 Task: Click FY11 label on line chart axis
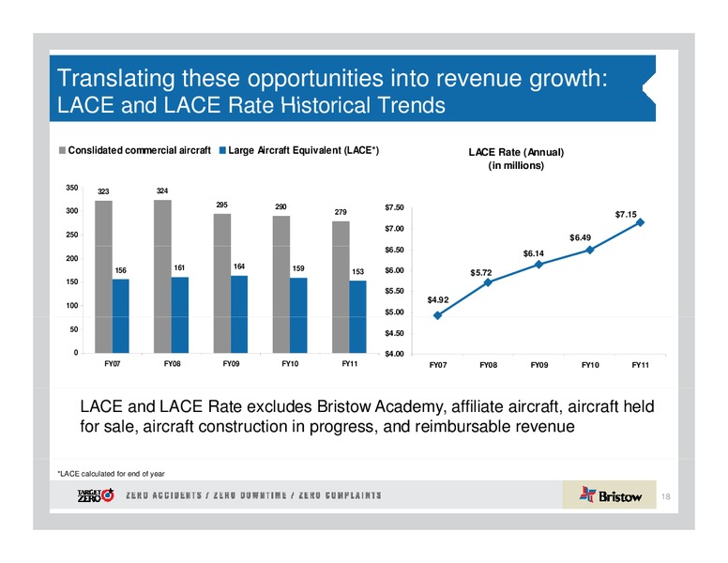click(x=640, y=365)
